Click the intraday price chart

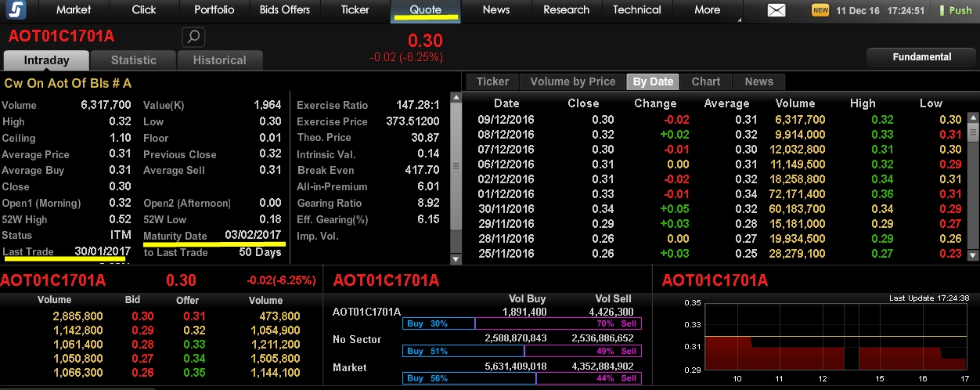[836, 336]
